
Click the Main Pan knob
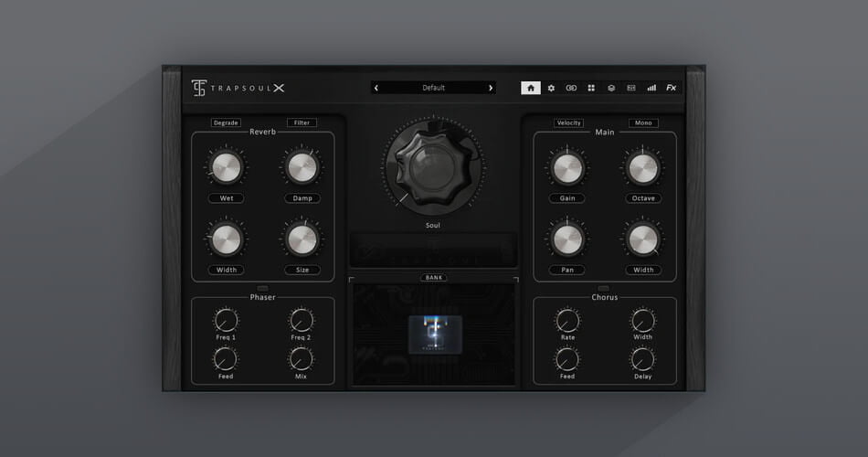pyautogui.click(x=568, y=239)
